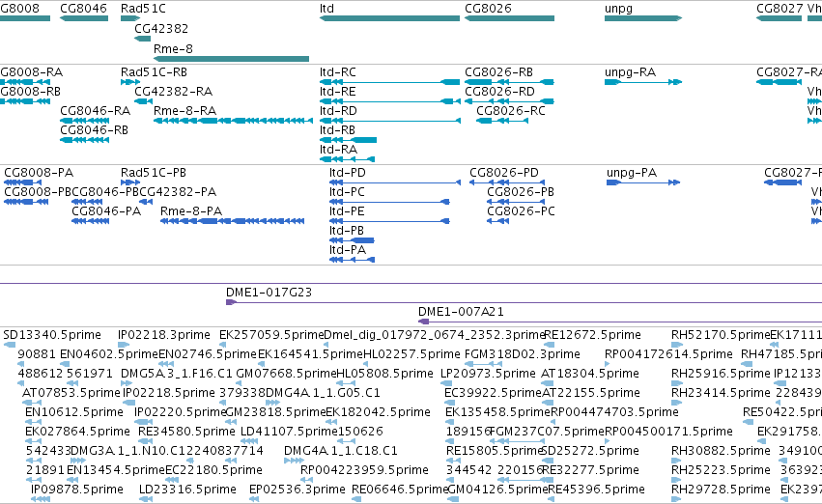Click the CG42382 gene label
The height and width of the screenshot is (504, 822).
click(x=161, y=28)
